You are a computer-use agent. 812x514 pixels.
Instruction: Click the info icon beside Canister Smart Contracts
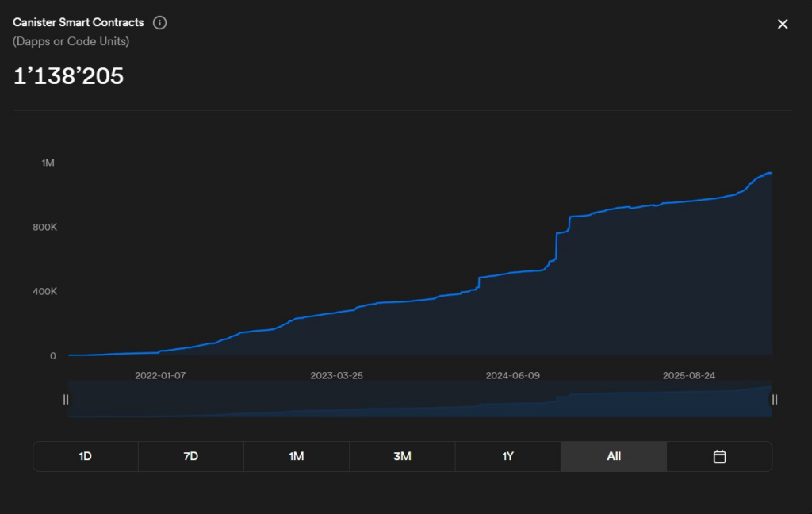point(159,22)
